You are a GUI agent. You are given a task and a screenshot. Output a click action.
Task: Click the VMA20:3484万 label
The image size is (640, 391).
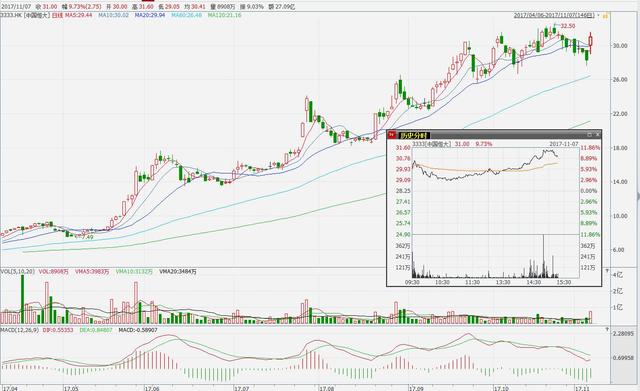(x=178, y=271)
